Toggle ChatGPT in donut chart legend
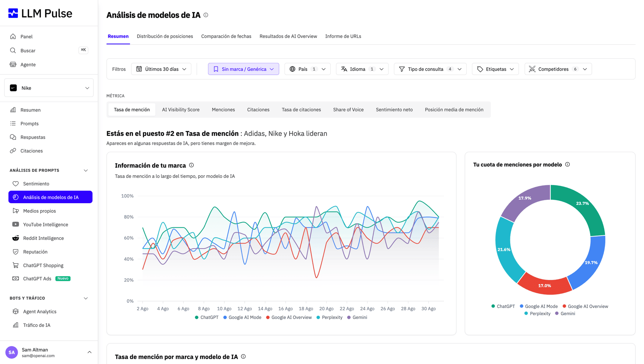 tap(503, 306)
